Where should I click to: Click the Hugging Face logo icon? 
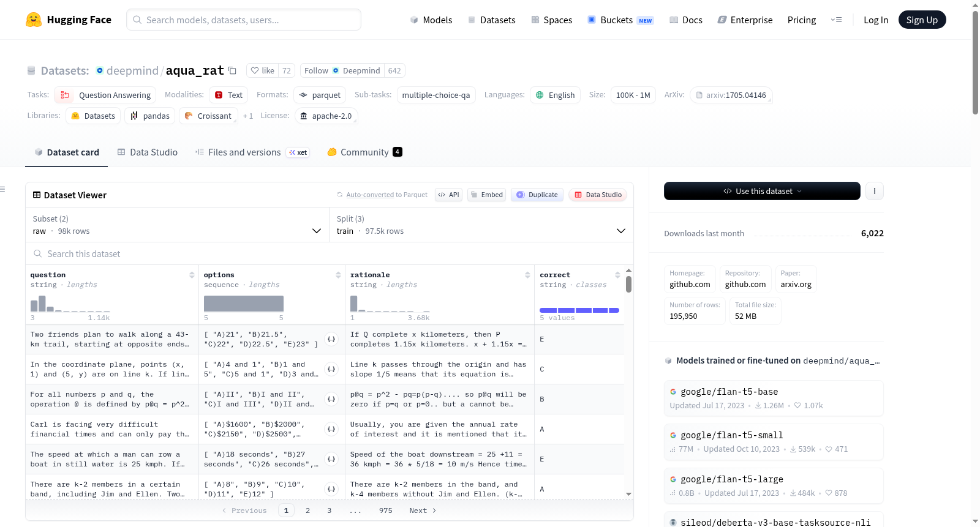point(34,20)
